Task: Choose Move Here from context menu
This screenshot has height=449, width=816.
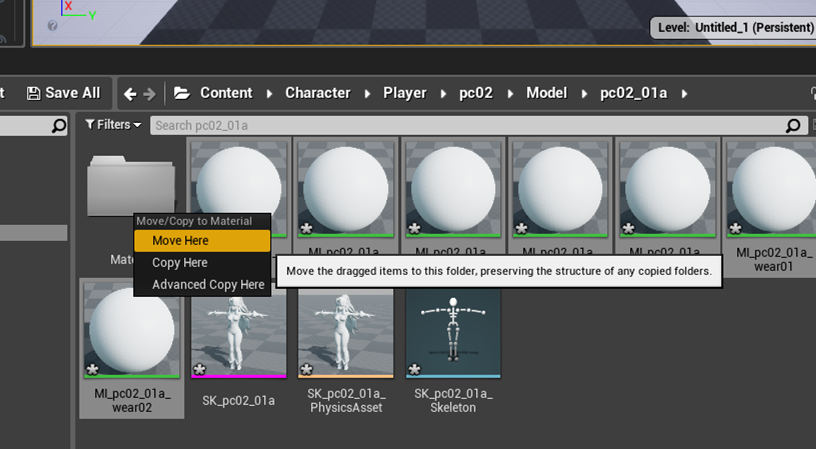Action: pyautogui.click(x=202, y=241)
